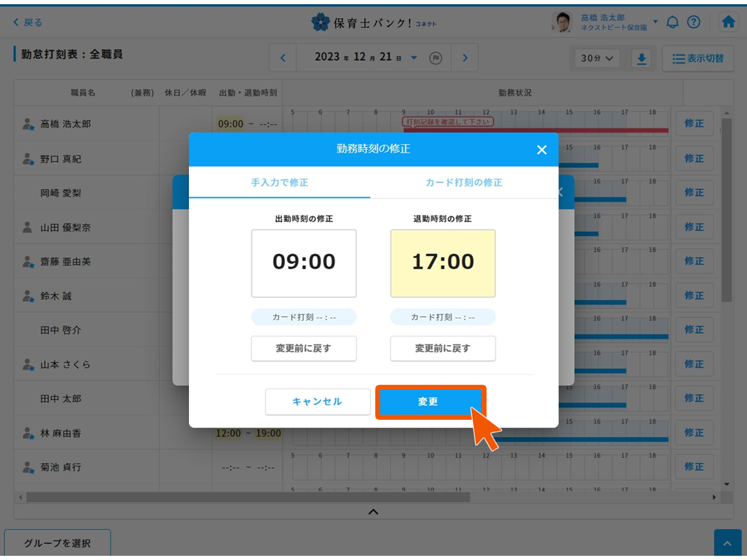
Task: Open the date picker dropdown arrow
Action: click(x=414, y=58)
